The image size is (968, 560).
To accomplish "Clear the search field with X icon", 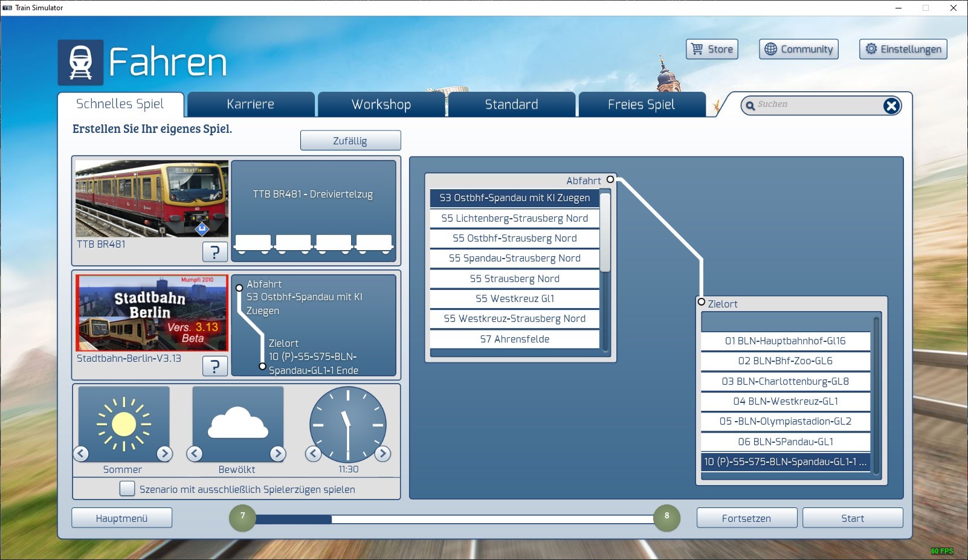I will pos(891,106).
